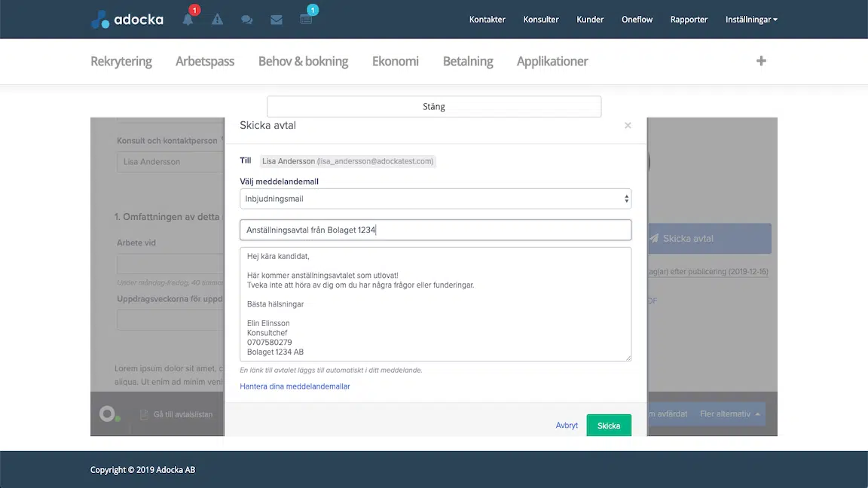Click the 'En länk till avtalet' hint text

click(x=331, y=371)
